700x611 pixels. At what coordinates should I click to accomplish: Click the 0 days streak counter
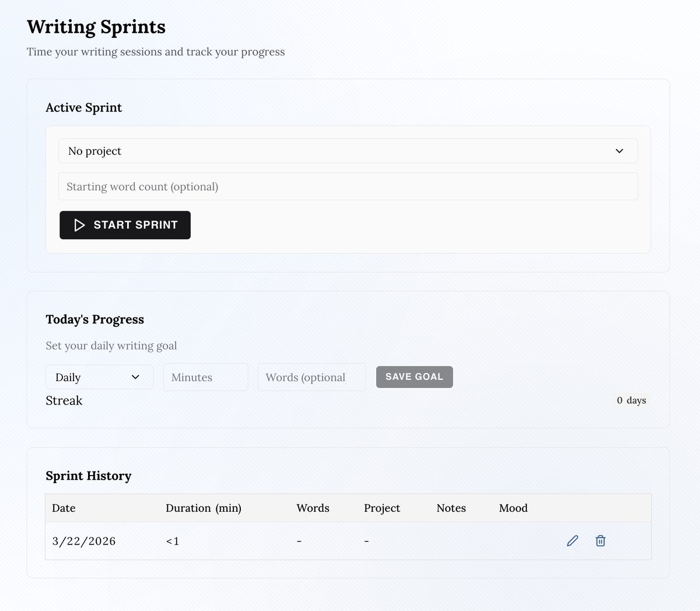[x=631, y=400]
